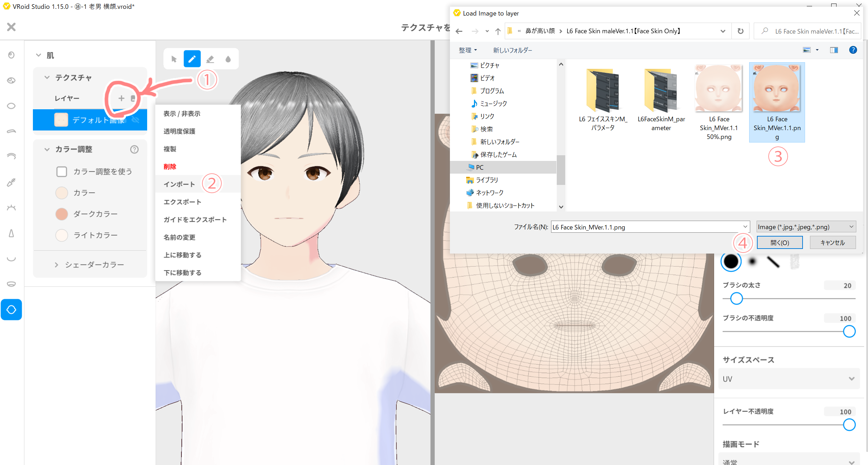The image size is (868, 465).
Task: Go up one folder level arrow
Action: [498, 31]
